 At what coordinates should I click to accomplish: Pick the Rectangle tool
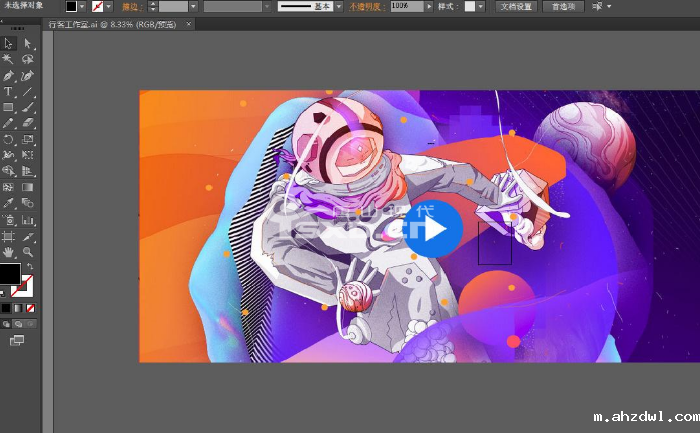8,107
